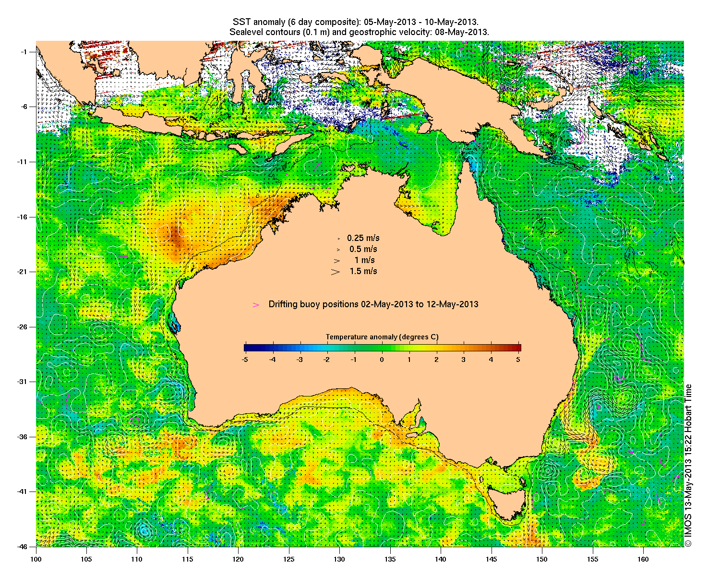
Task: Click colorbar tick label -3
Action: pyautogui.click(x=299, y=359)
